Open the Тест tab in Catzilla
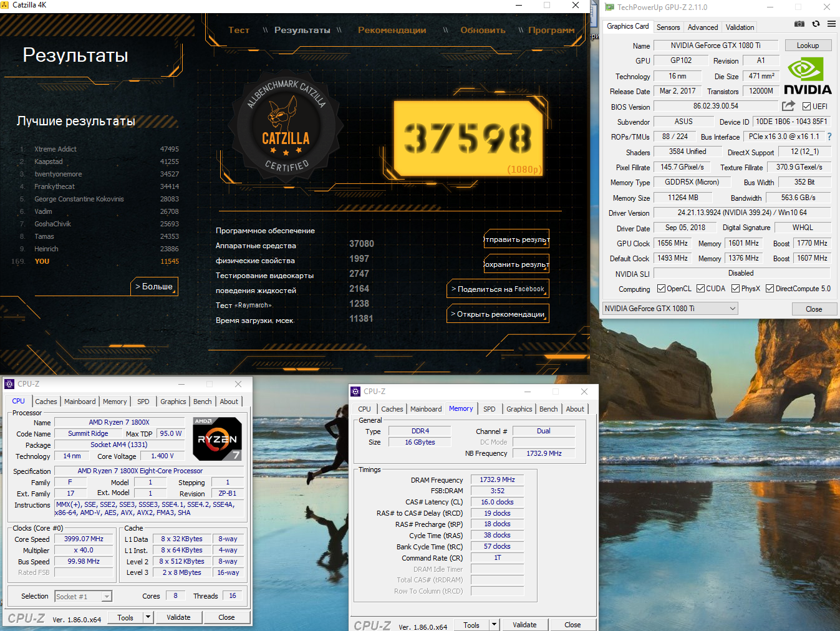 239,30
